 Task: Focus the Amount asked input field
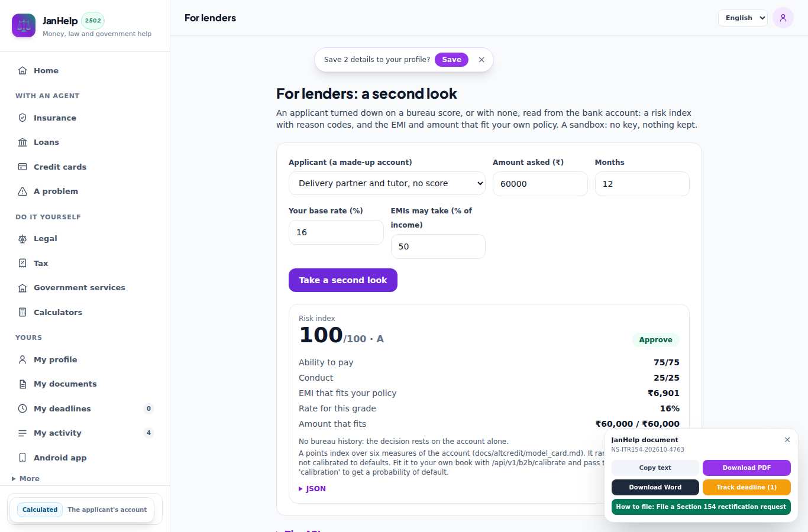click(540, 184)
